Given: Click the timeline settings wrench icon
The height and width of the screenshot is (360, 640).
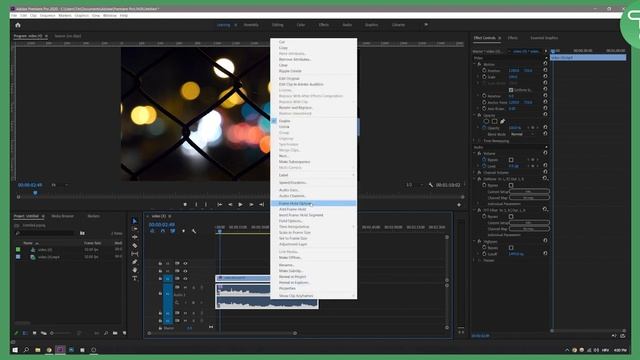Looking at the screenshot, I should point(194,231).
